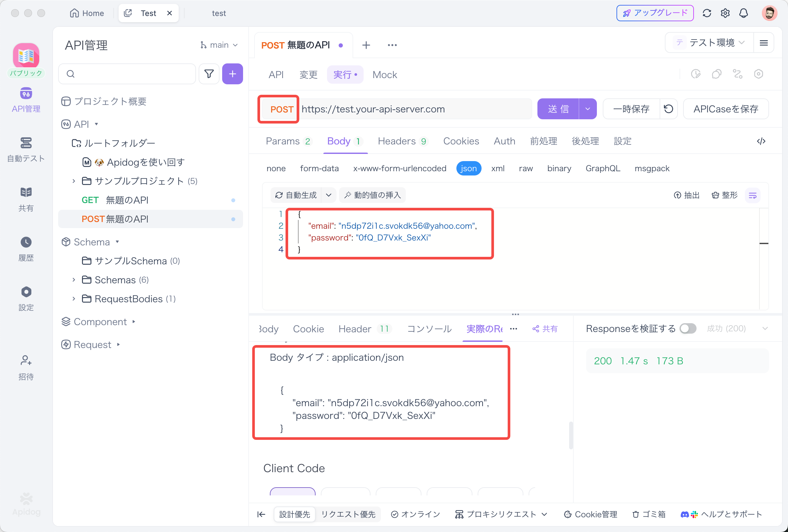
Task: Expand the 送信 button dropdown arrow
Action: 588,109
